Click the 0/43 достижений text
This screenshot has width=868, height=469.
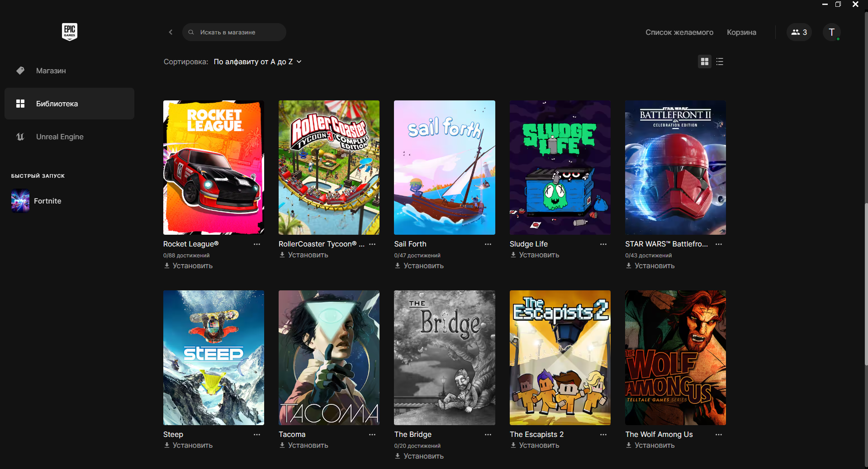[648, 256]
